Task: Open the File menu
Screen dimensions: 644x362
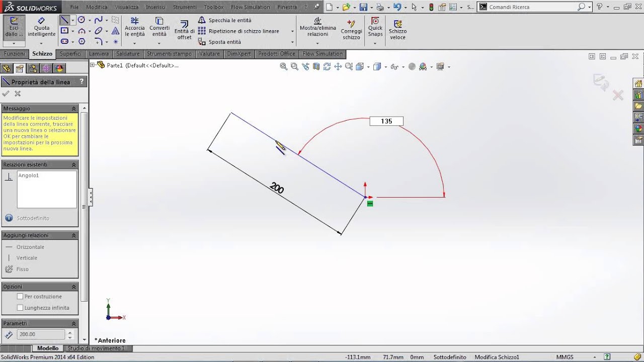Action: tap(74, 7)
